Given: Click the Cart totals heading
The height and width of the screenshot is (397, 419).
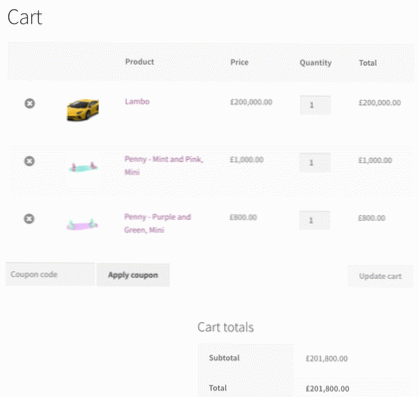Looking at the screenshot, I should 226,327.
